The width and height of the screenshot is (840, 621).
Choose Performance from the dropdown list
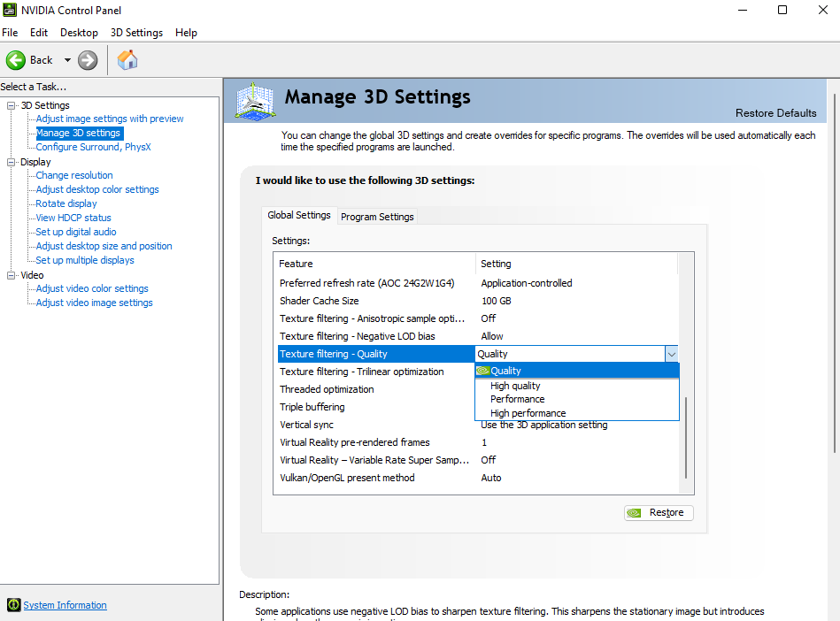point(518,399)
